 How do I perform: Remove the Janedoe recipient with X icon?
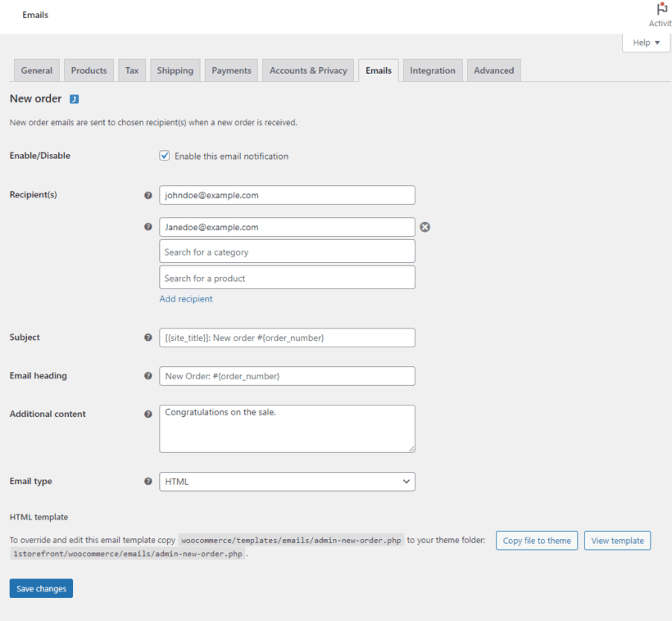click(425, 227)
